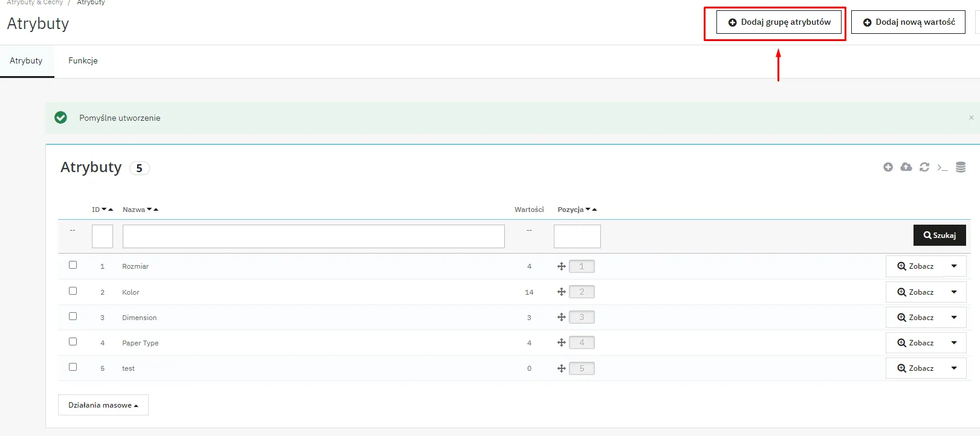Select the Atrybuty tab

point(26,61)
